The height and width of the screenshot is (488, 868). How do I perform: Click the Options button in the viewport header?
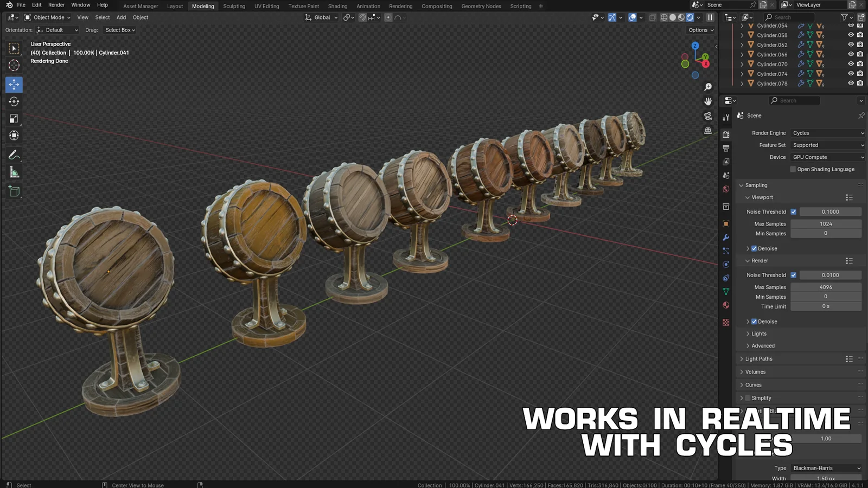tap(700, 30)
